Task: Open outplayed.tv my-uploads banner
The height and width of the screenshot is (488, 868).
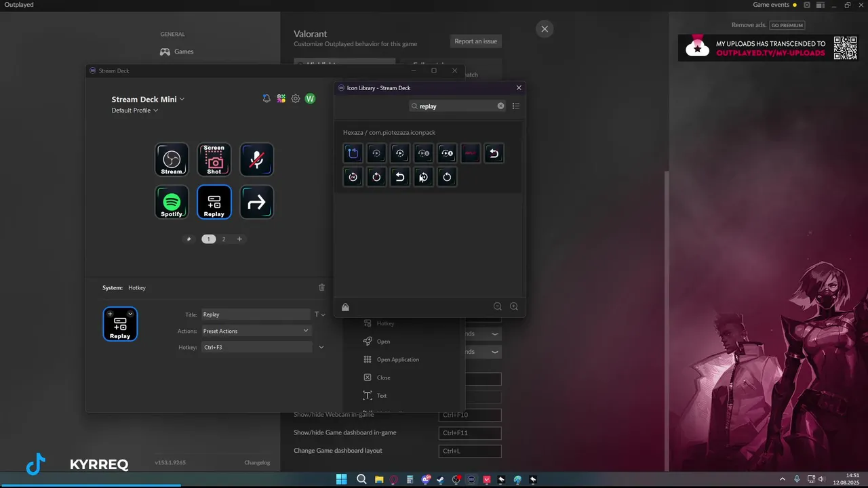Action: (x=770, y=48)
